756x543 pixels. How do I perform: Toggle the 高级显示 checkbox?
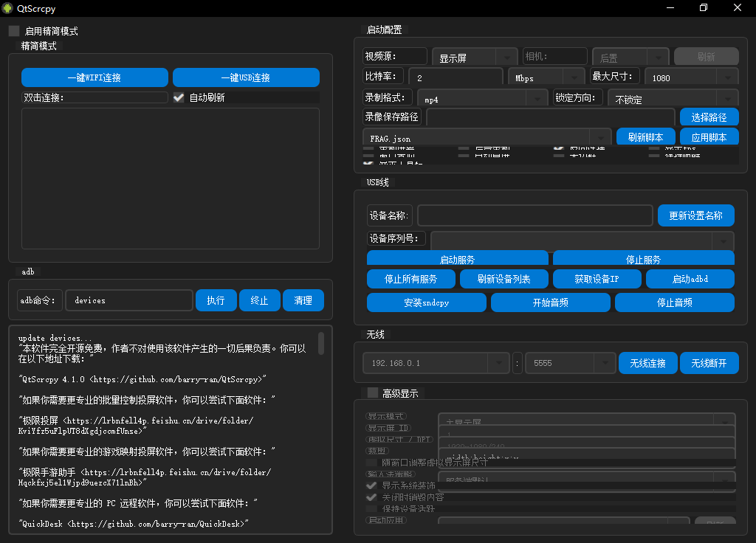point(372,393)
